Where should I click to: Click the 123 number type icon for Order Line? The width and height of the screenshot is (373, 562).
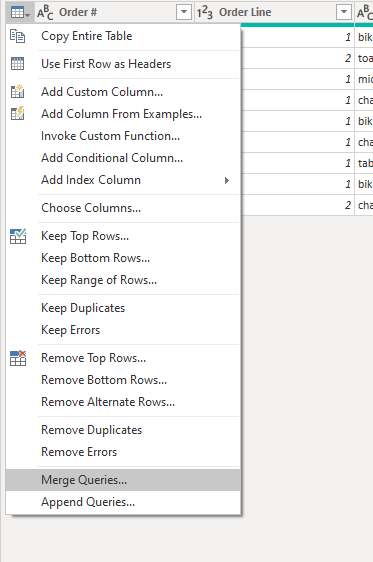(x=205, y=13)
